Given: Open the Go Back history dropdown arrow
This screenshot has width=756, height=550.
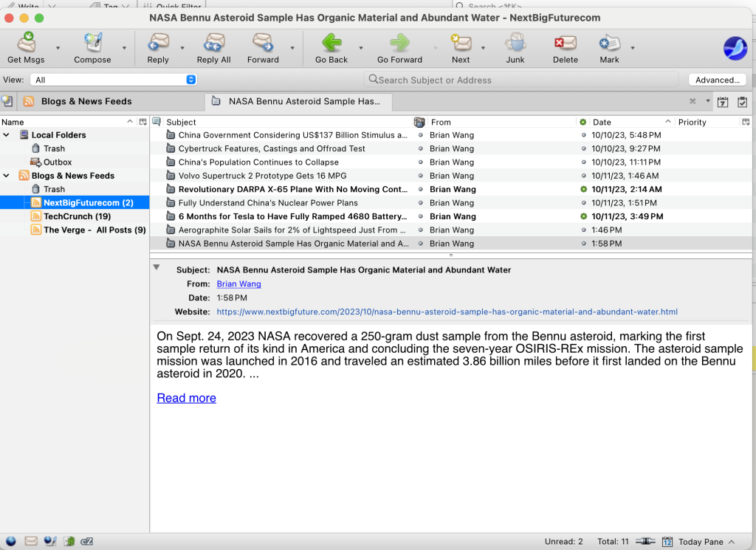Looking at the screenshot, I should (x=360, y=48).
